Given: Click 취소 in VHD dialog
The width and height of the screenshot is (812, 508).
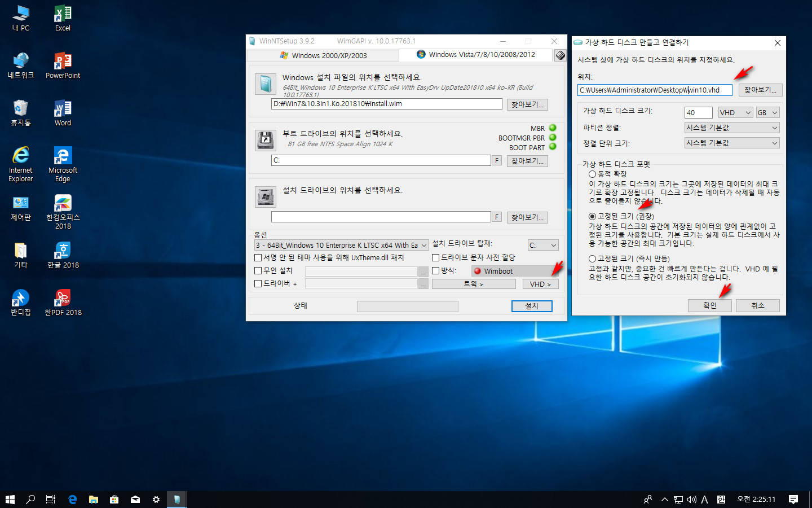Looking at the screenshot, I should 758,305.
